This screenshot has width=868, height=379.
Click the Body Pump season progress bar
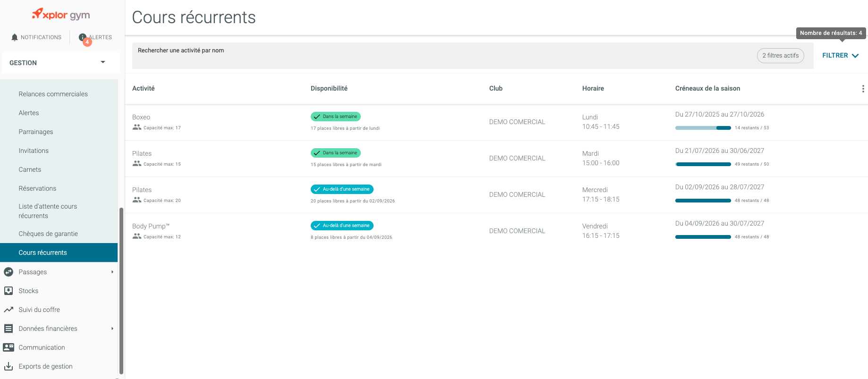[703, 237]
